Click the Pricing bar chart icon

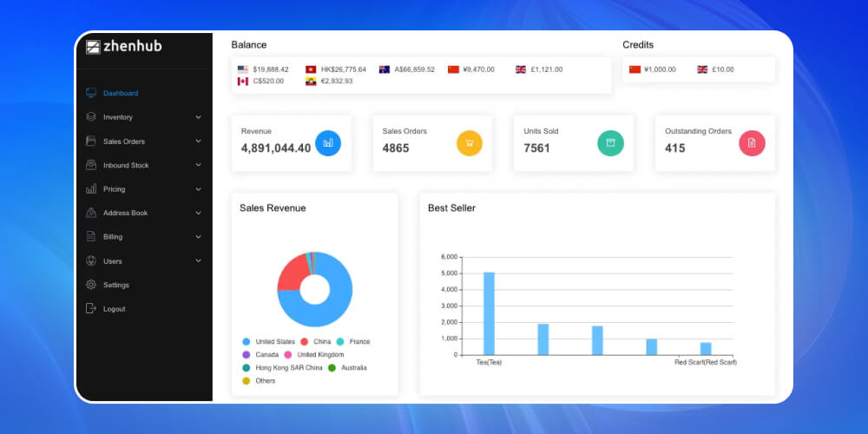pos(91,188)
